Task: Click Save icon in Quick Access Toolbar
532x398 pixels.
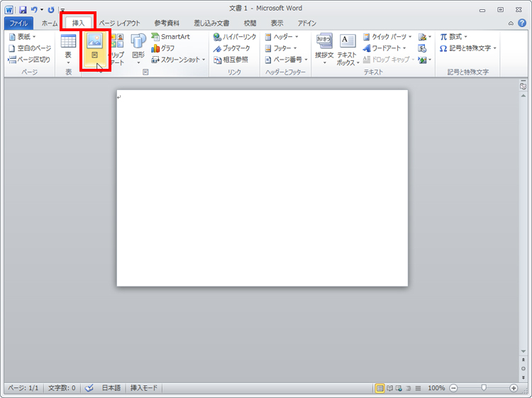Action: [x=23, y=9]
